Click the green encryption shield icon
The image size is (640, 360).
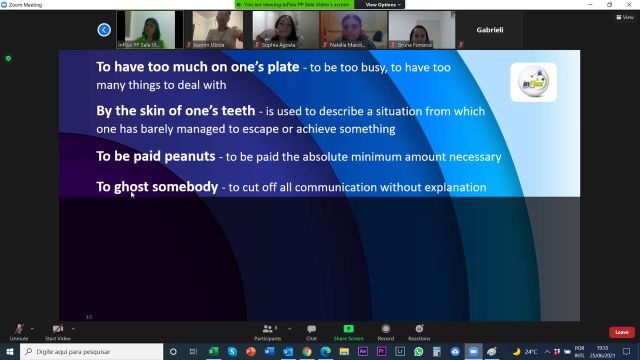tap(8, 59)
